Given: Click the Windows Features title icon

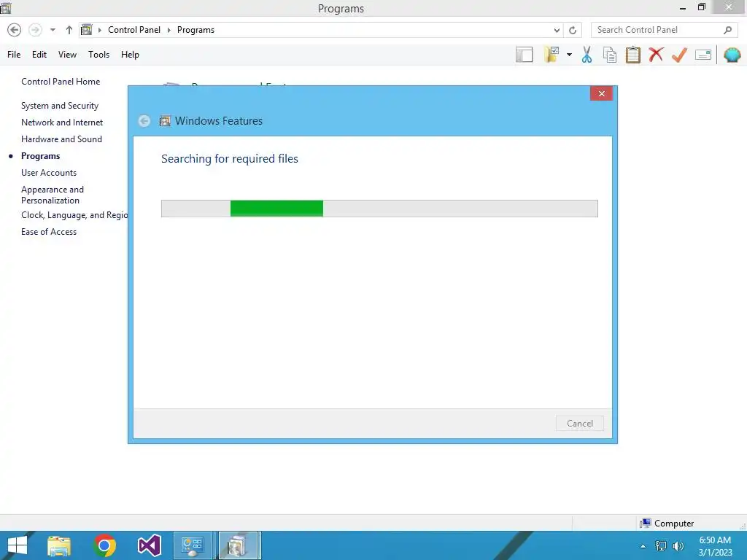Looking at the screenshot, I should [165, 121].
